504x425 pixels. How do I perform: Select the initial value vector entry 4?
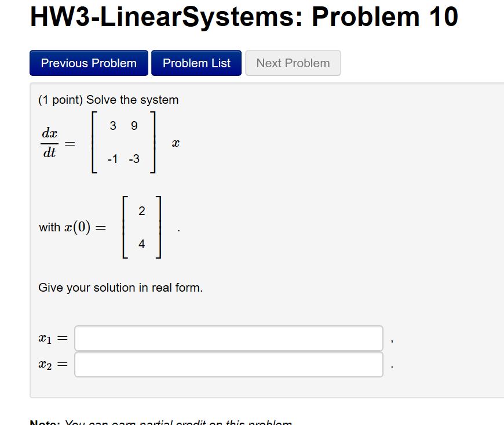(x=141, y=244)
